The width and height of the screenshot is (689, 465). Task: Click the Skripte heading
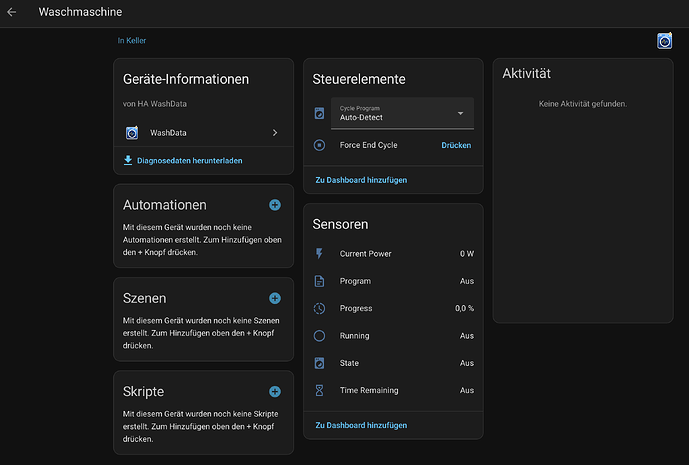point(143,392)
